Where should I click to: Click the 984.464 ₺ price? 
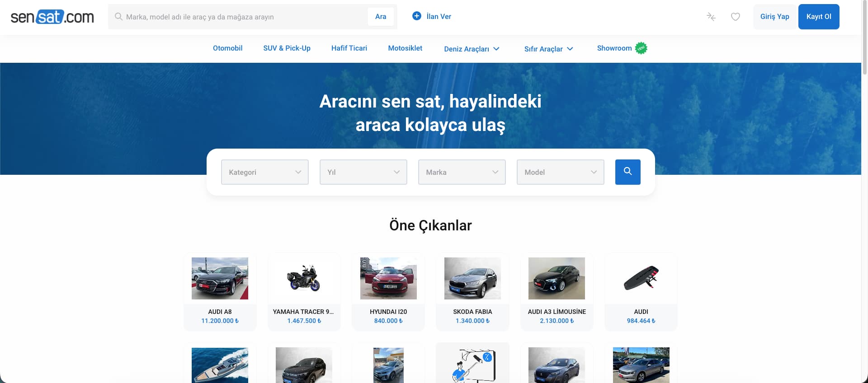tap(641, 321)
